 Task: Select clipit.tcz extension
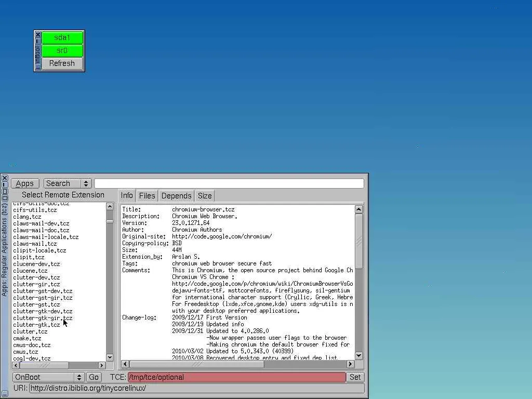29,257
